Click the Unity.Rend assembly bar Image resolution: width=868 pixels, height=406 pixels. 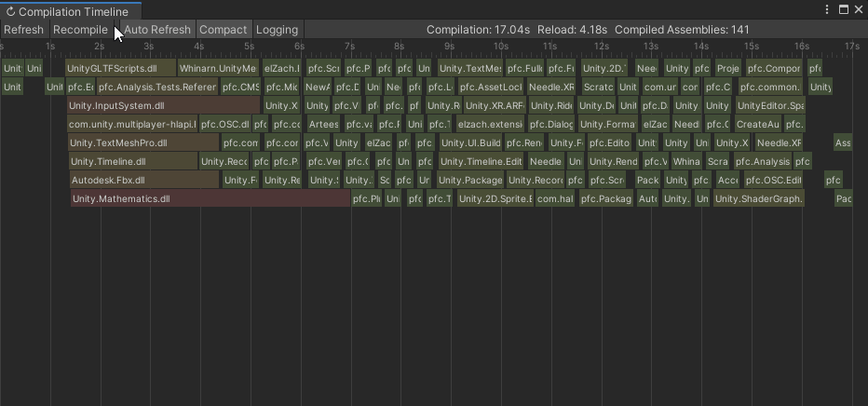[614, 161]
